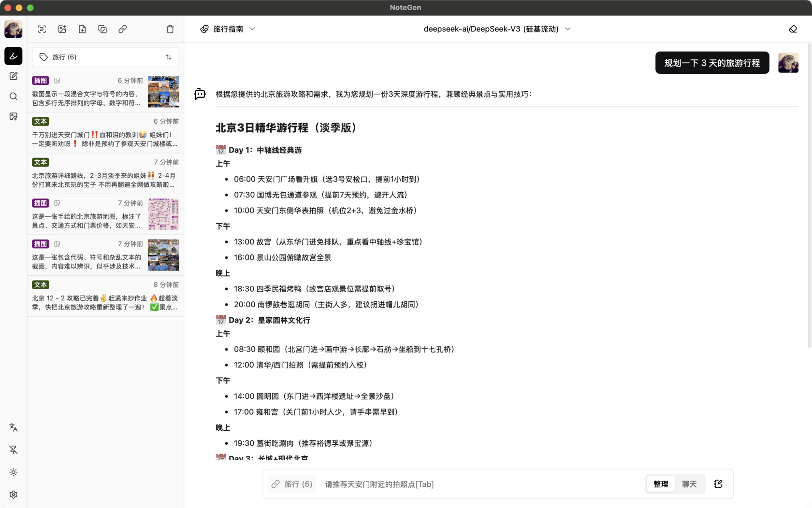Click the insert image icon

pyautogui.click(x=62, y=29)
